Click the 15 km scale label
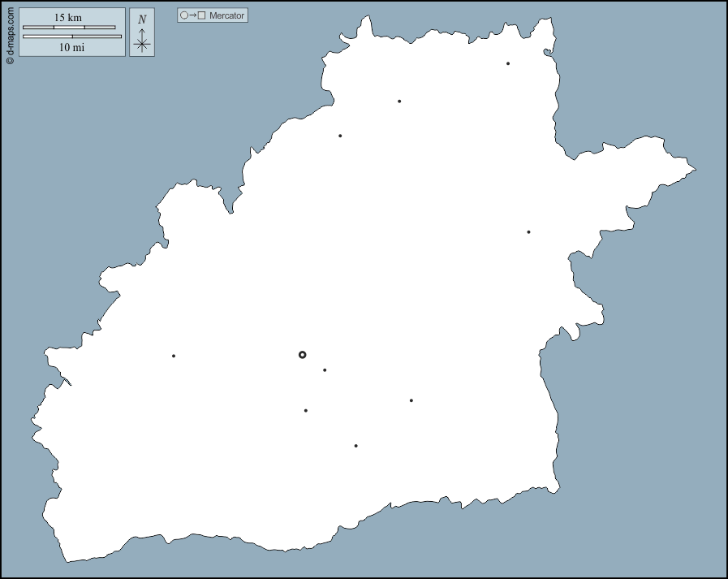The width and height of the screenshot is (728, 579). pos(67,17)
